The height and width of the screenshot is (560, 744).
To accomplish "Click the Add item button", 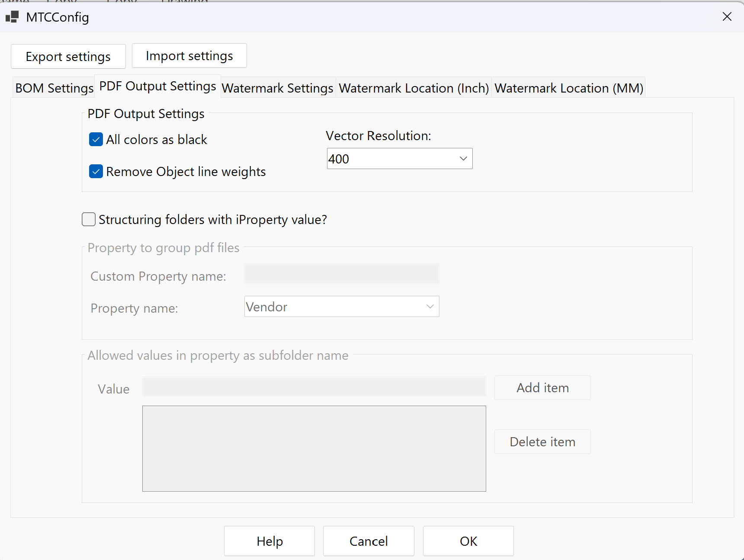I will (x=542, y=387).
